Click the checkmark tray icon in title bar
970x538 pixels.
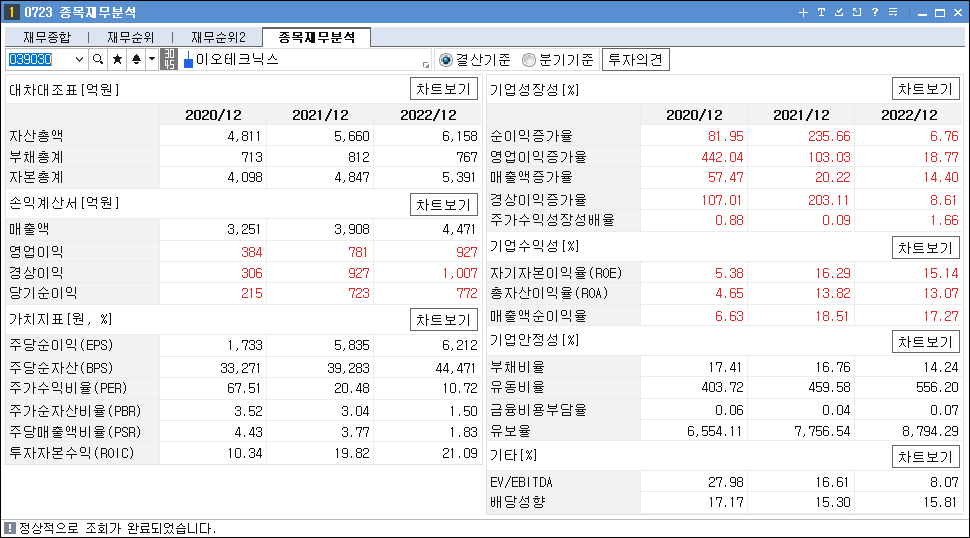839,12
